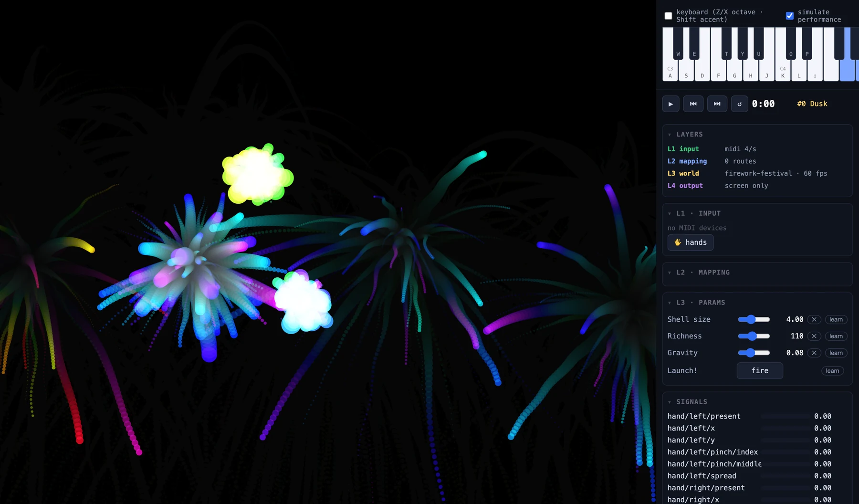Adjust the Gravity slider
The image size is (859, 504).
(x=754, y=353)
